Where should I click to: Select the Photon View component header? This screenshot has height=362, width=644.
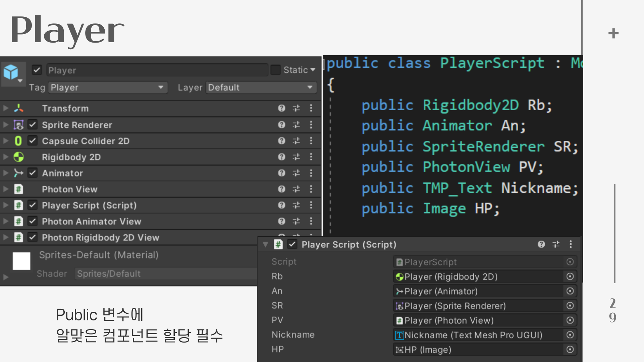click(x=69, y=189)
